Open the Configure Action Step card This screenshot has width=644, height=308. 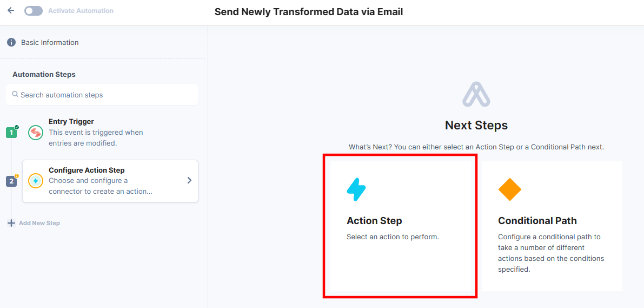110,181
